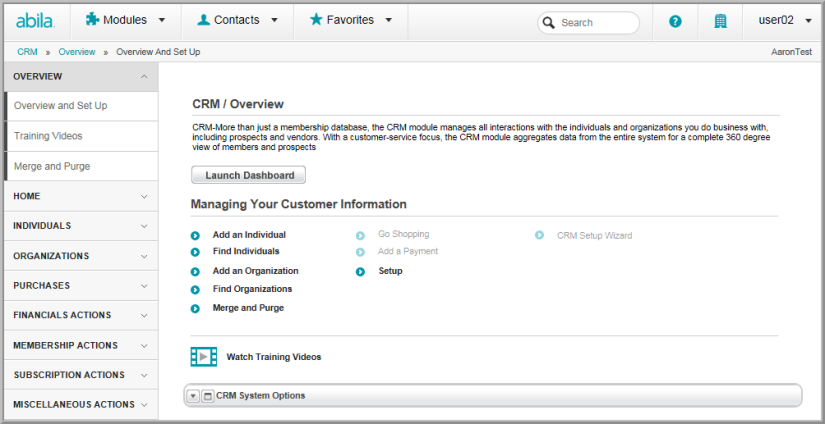Image resolution: width=825 pixels, height=424 pixels.
Task: Click Overview And Set Up breadcrumb text
Action: click(x=158, y=52)
